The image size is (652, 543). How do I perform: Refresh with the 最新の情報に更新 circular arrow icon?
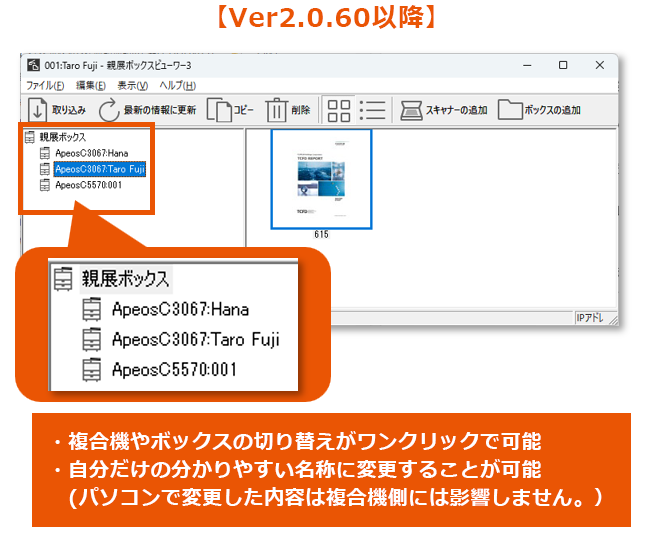coord(109,110)
